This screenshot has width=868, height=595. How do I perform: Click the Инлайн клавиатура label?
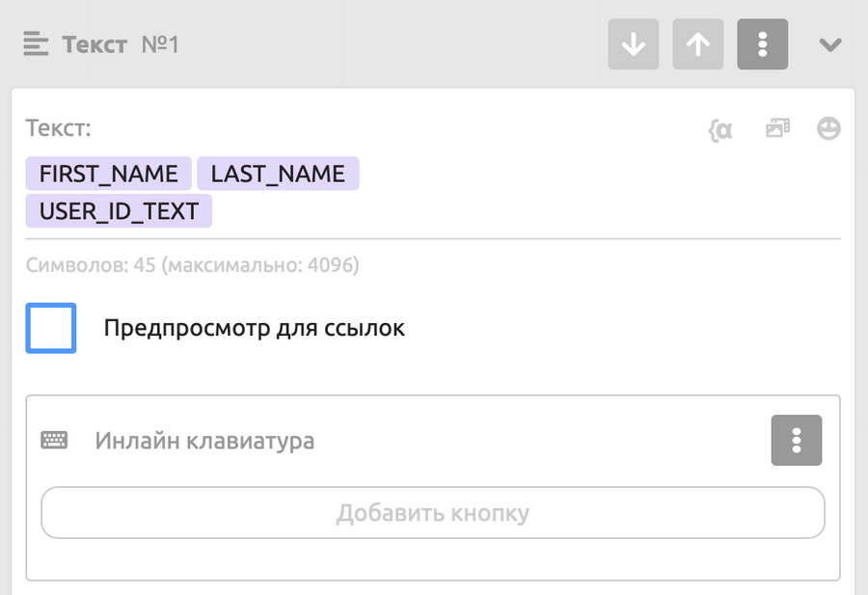click(204, 441)
